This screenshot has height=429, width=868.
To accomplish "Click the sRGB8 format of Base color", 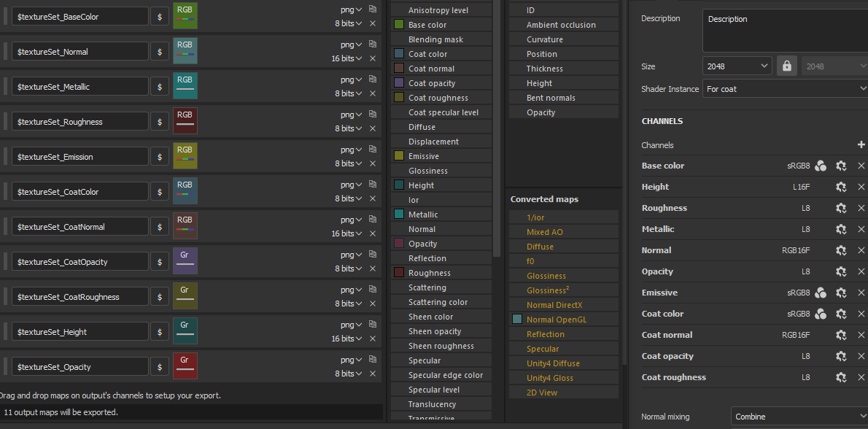I will 798,166.
